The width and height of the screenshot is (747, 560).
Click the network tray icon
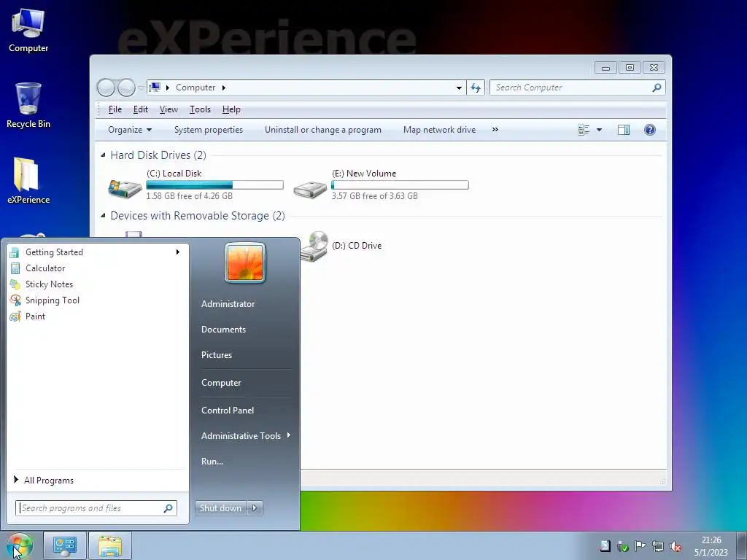(658, 546)
